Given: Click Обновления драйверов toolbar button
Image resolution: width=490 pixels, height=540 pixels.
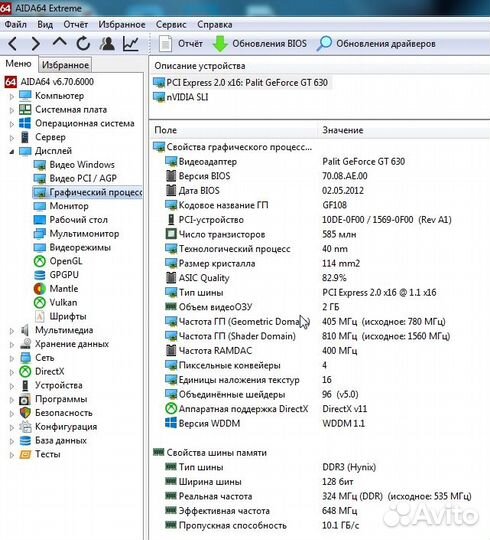Looking at the screenshot, I should (376, 44).
